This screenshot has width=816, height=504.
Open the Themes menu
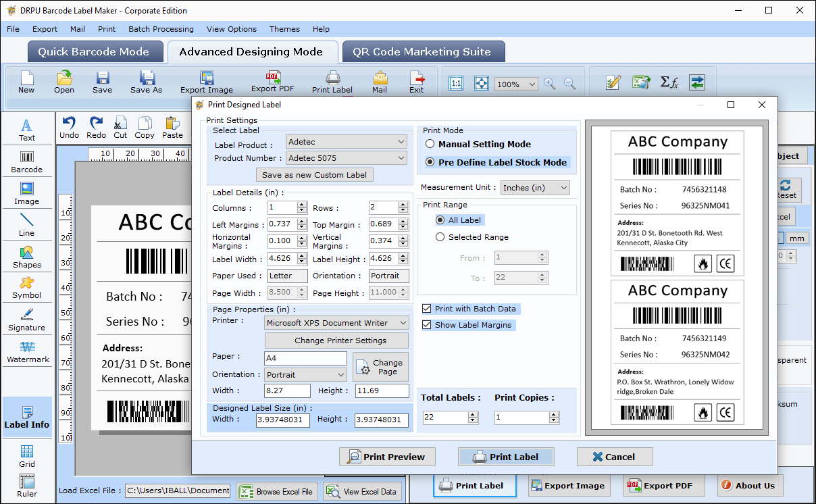pos(284,29)
